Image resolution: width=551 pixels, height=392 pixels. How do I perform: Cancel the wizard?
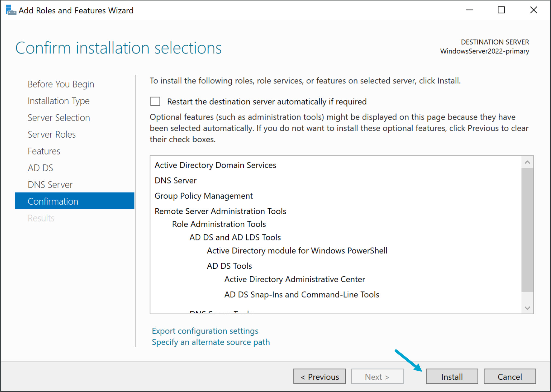510,376
